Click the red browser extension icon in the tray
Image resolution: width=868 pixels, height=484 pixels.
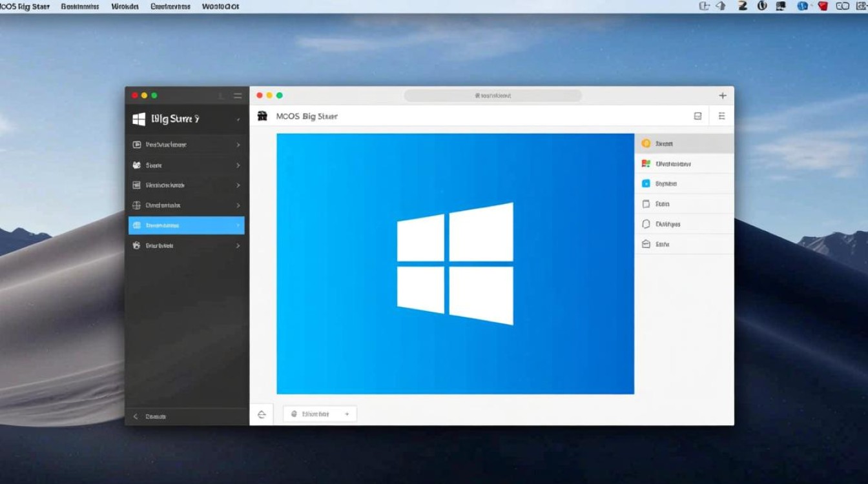pos(823,6)
